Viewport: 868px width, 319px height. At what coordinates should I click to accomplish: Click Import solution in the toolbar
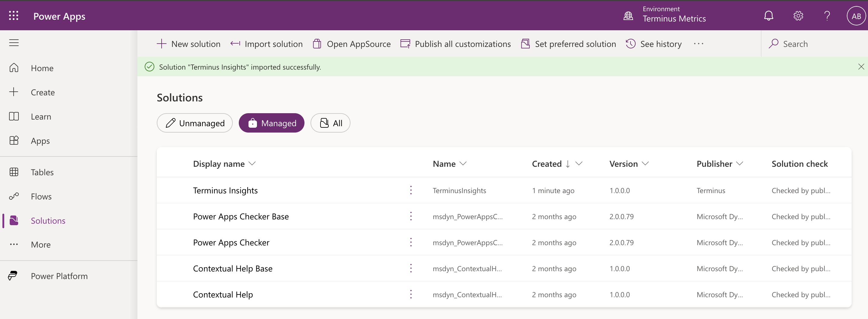266,44
